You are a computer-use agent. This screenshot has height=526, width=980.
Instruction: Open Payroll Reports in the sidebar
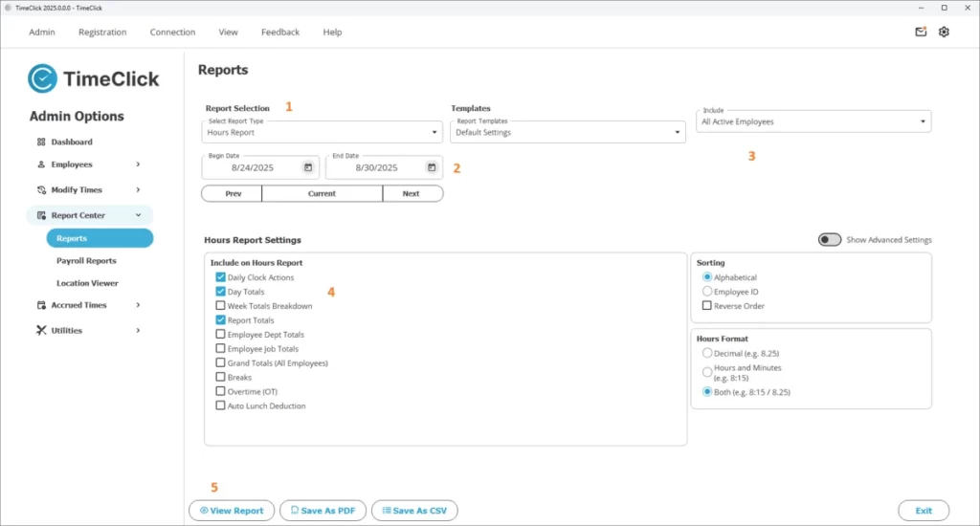pos(86,261)
